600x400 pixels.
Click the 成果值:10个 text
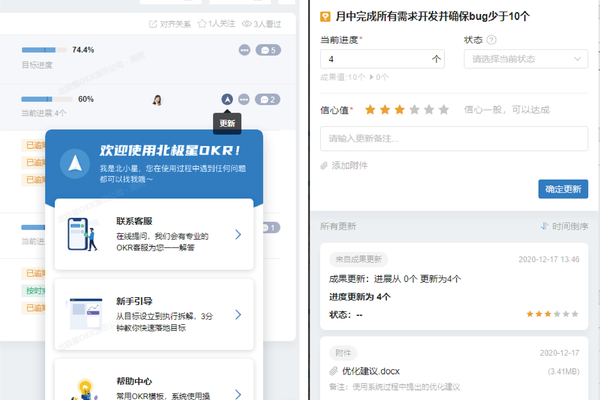pyautogui.click(x=343, y=77)
